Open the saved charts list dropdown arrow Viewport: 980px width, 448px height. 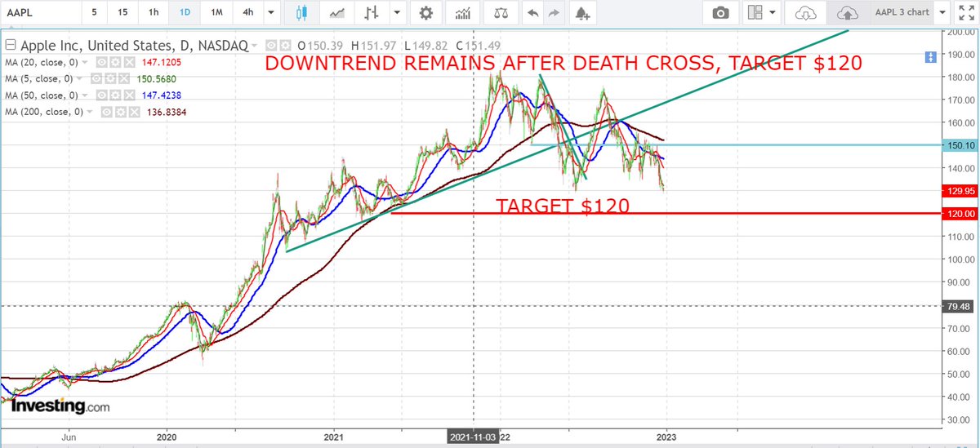(943, 13)
